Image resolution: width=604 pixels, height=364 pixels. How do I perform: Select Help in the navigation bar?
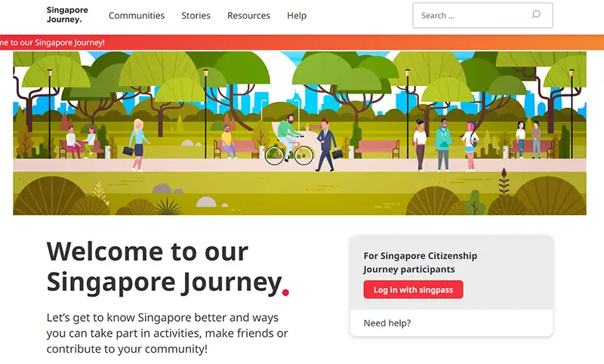(297, 16)
